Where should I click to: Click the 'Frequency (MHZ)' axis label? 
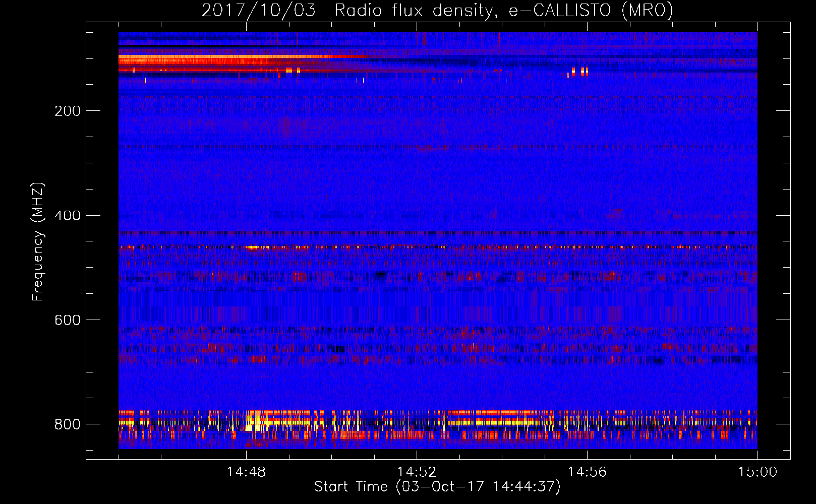coord(38,241)
